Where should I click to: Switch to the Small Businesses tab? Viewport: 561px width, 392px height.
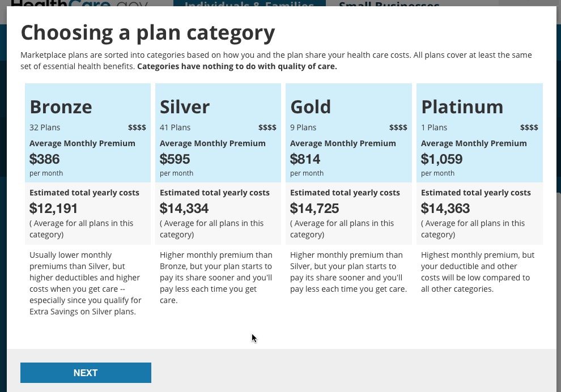tap(389, 3)
